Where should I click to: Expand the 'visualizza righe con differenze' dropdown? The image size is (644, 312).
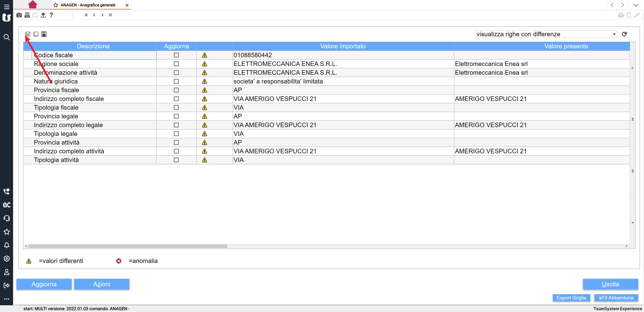[x=614, y=34]
